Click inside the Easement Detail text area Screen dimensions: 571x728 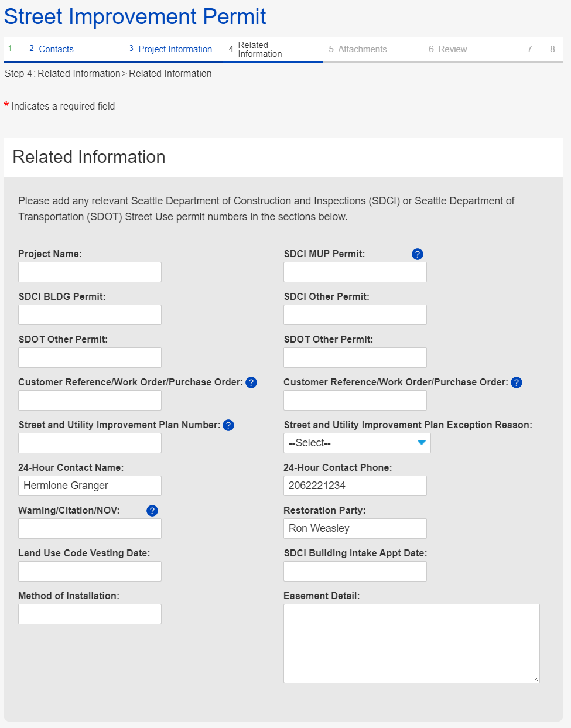[411, 643]
